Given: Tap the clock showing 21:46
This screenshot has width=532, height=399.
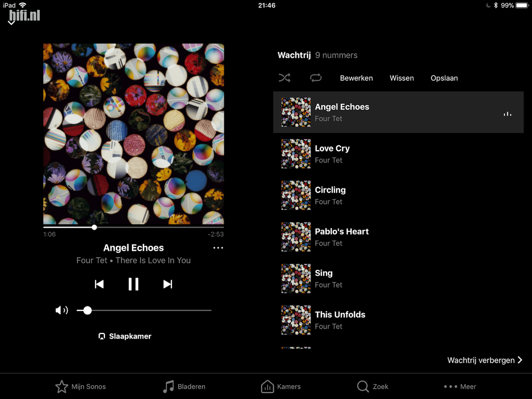Looking at the screenshot, I should click(x=267, y=5).
